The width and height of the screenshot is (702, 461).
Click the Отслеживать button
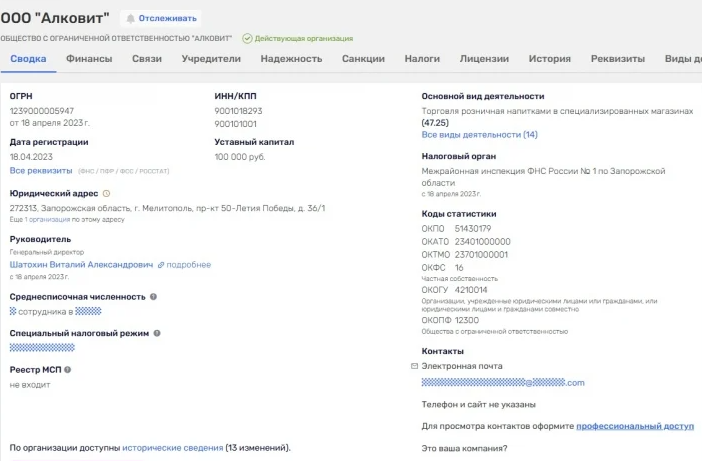161,18
